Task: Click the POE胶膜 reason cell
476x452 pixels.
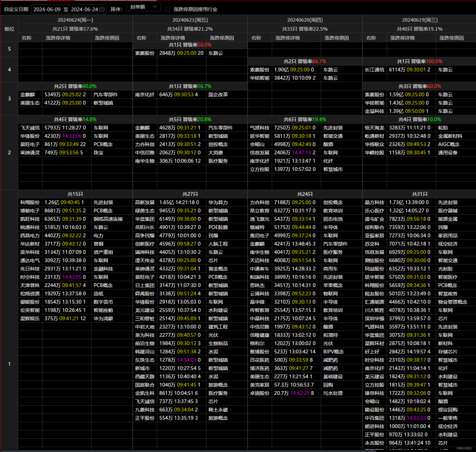Action: [218, 227]
